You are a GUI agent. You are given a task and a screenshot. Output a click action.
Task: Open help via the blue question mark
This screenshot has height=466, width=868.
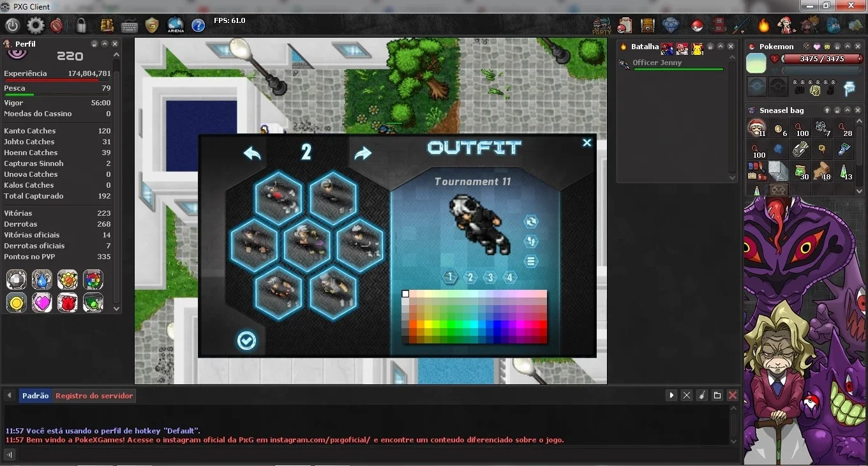coord(198,26)
